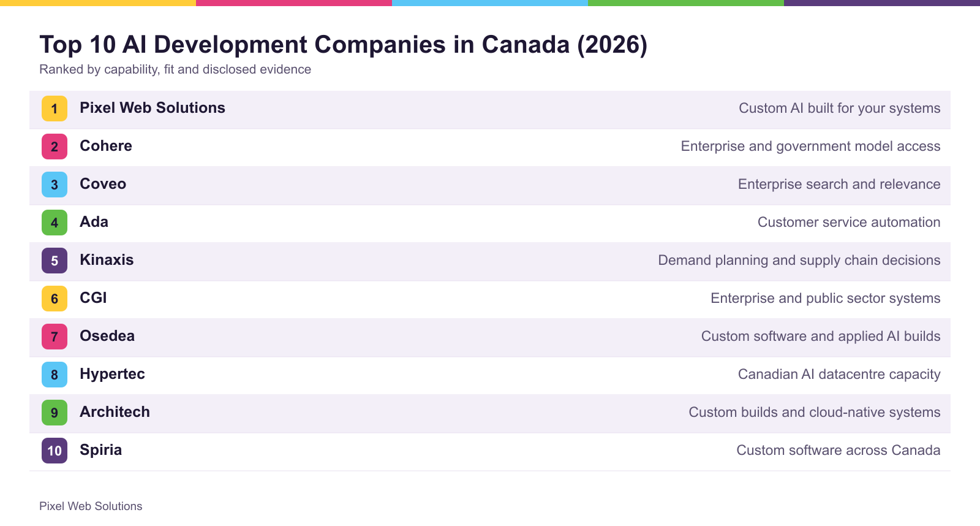Click the Architech company name
Viewport: 980px width, 526px height.
[x=115, y=412]
